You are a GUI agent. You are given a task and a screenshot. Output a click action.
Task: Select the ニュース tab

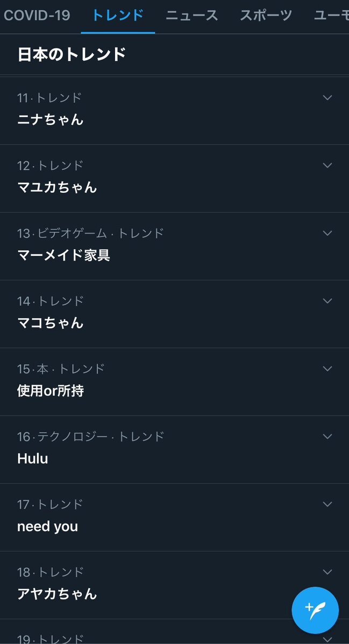(191, 16)
